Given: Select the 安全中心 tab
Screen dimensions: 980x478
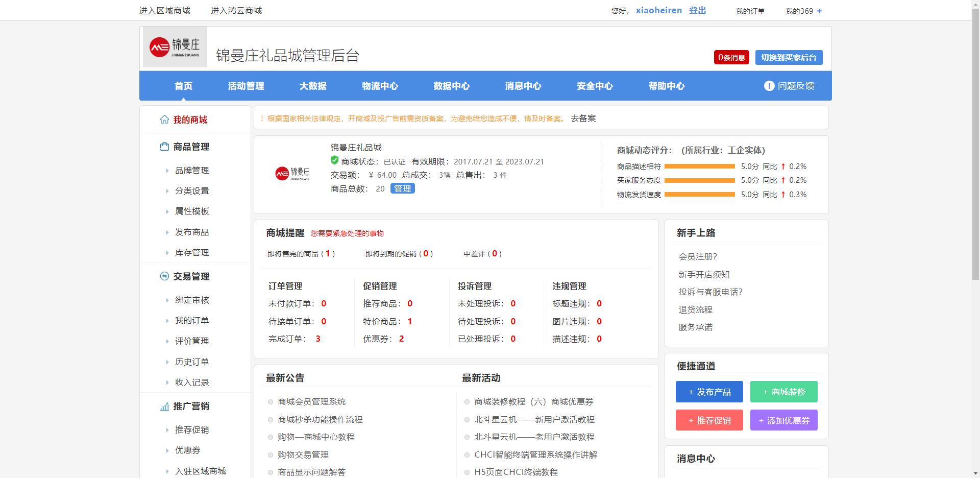Looking at the screenshot, I should [595, 86].
